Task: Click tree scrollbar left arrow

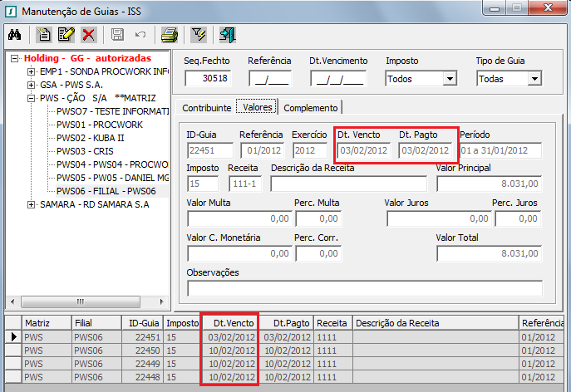Action: (x=13, y=301)
